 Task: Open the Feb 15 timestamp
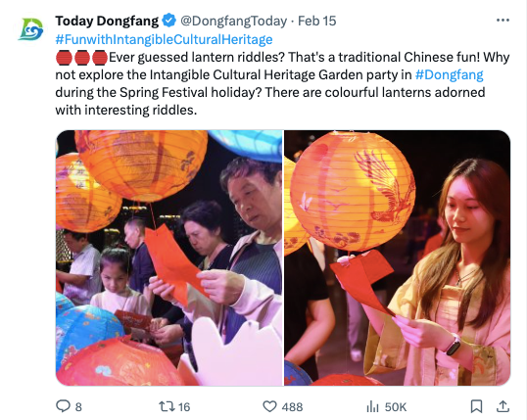pos(317,21)
